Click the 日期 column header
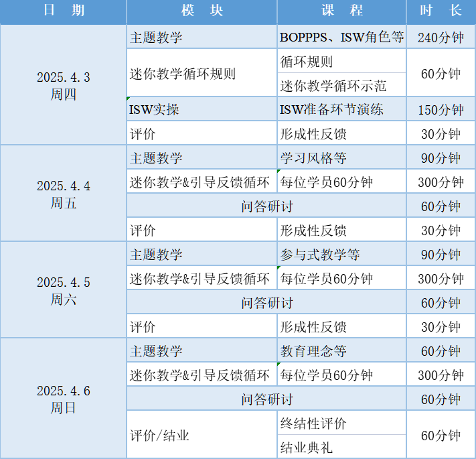 63,12
